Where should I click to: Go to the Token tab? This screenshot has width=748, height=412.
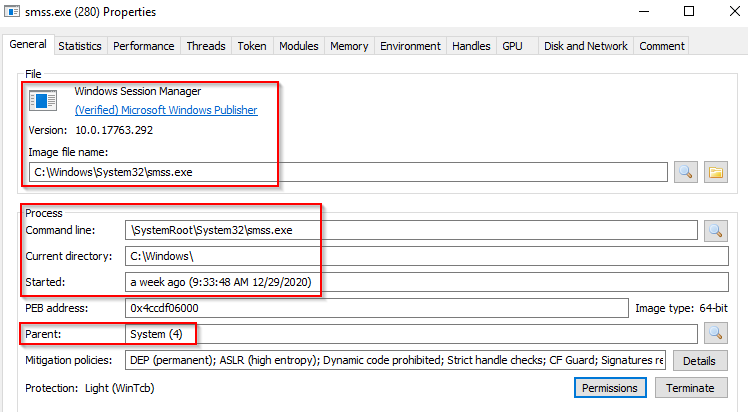click(251, 46)
